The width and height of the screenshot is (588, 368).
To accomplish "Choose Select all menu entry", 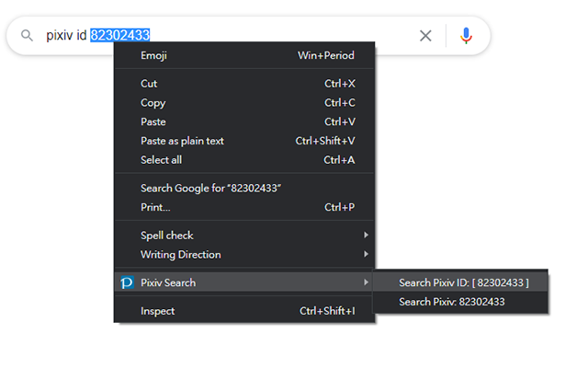I will (161, 160).
